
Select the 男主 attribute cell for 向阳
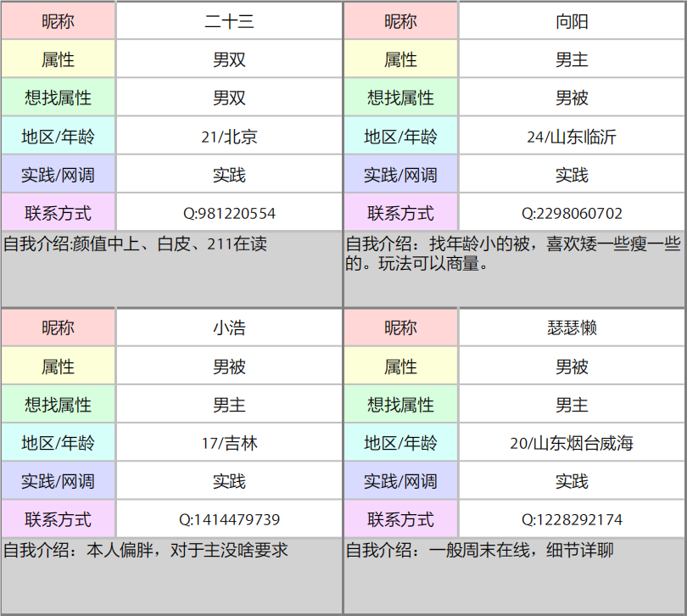pos(572,59)
